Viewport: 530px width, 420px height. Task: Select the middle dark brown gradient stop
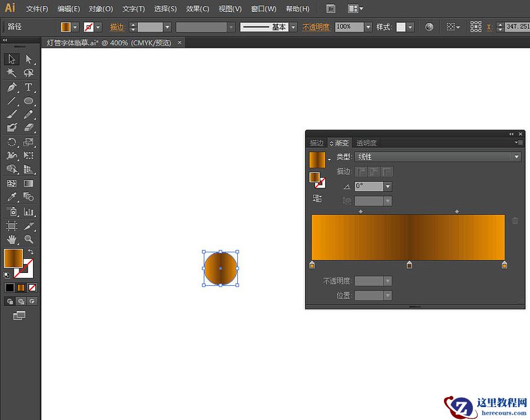click(409, 265)
